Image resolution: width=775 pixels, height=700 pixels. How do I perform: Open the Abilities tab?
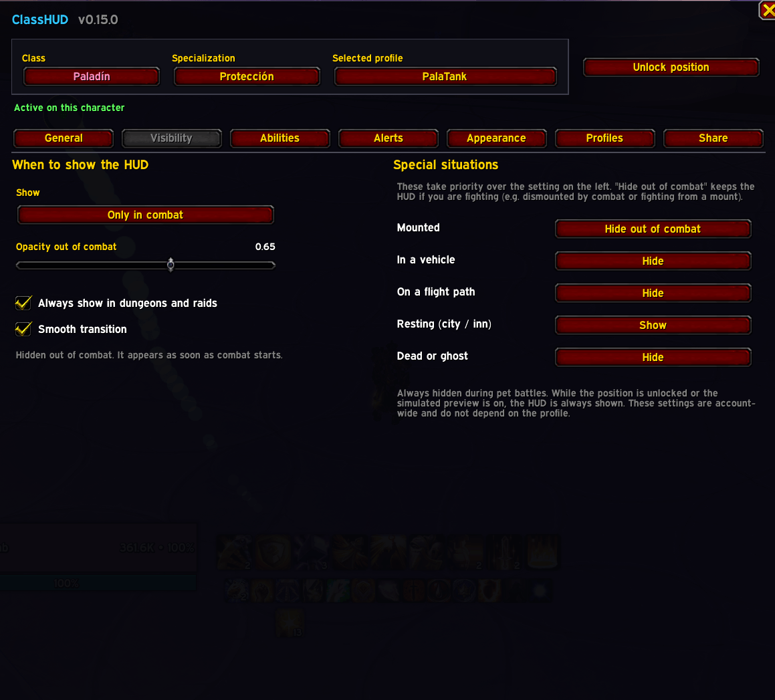point(280,138)
